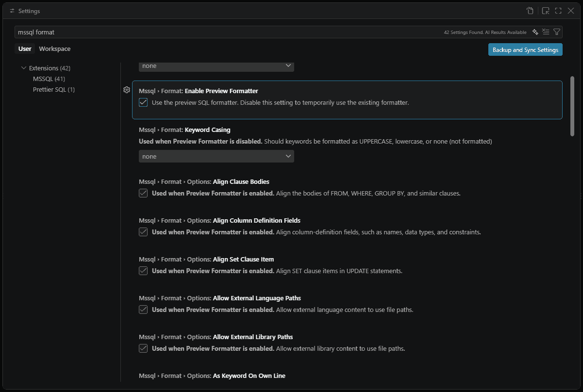Image resolution: width=583 pixels, height=392 pixels.
Task: Open Settings (JSON) file icon
Action: (530, 11)
